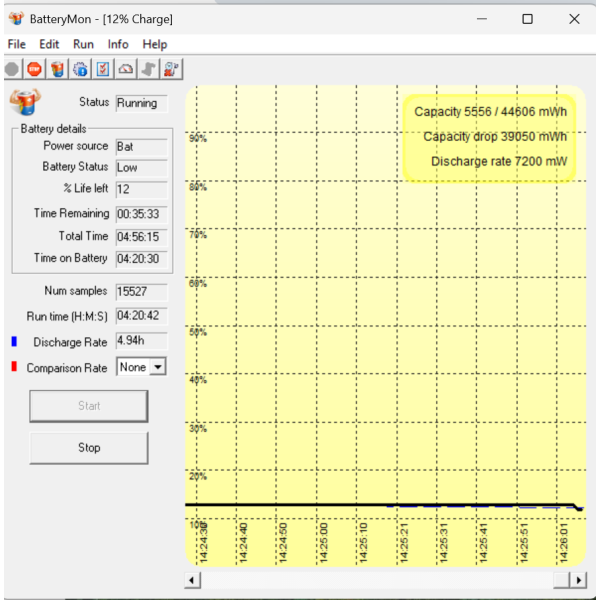Click the 20% axis label on chart

(x=198, y=477)
